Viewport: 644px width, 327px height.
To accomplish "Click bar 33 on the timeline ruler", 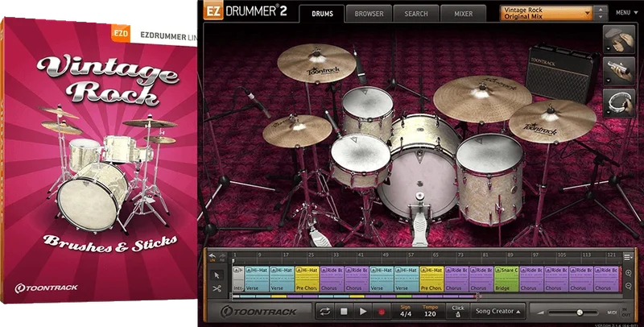I will (x=336, y=255).
